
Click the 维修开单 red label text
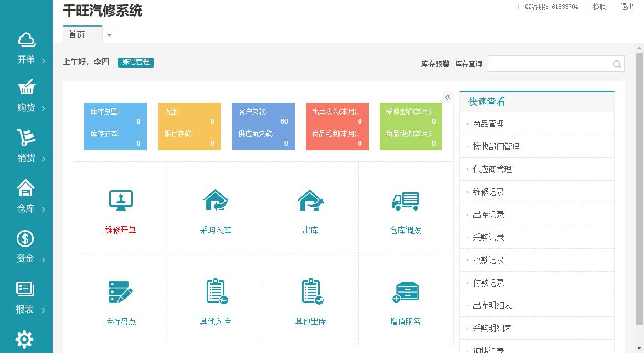pyautogui.click(x=120, y=231)
